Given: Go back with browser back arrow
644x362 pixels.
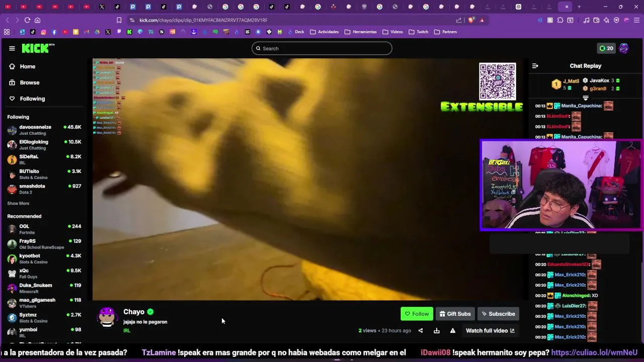Looking at the screenshot, I should point(7,20).
